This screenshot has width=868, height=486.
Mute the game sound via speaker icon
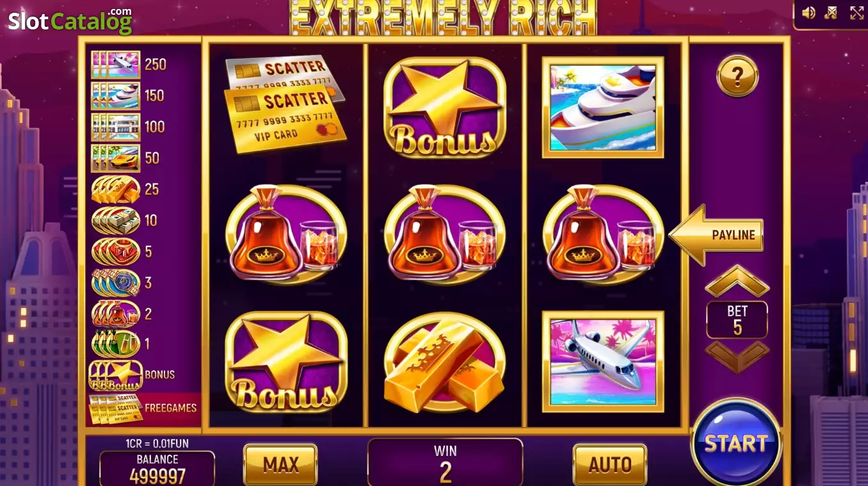(808, 13)
